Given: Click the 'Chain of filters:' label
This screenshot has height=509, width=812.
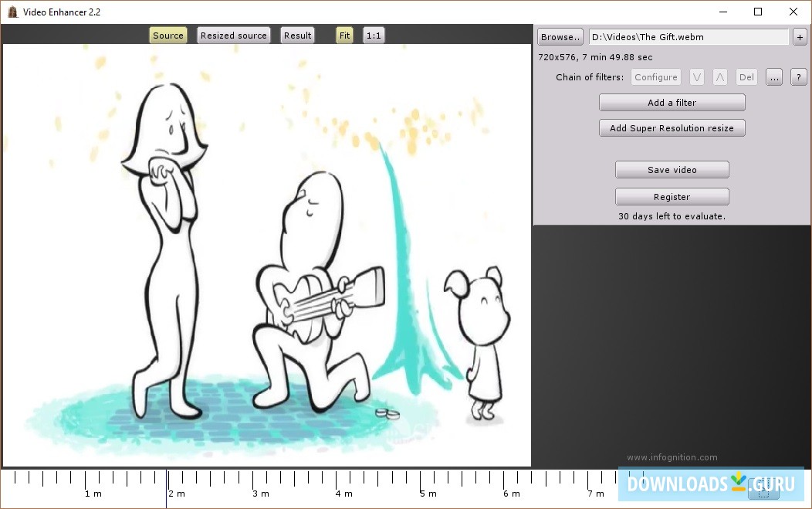Looking at the screenshot, I should point(590,77).
